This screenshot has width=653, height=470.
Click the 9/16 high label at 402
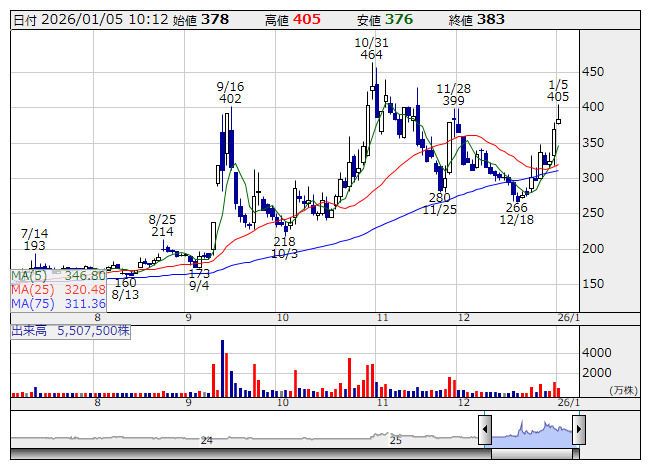pos(230,93)
